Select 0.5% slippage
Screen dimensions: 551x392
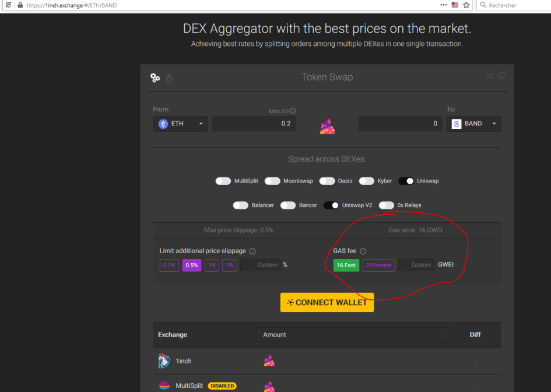[x=191, y=265]
